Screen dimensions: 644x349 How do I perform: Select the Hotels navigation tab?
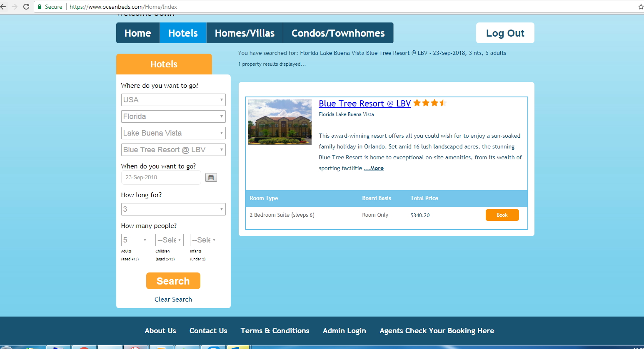(x=183, y=33)
